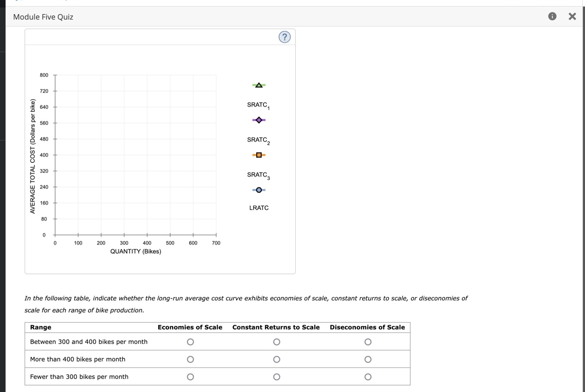585x392 pixels.
Task: Select Constant Returns for fewer than 300 bikes
Action: [277, 376]
